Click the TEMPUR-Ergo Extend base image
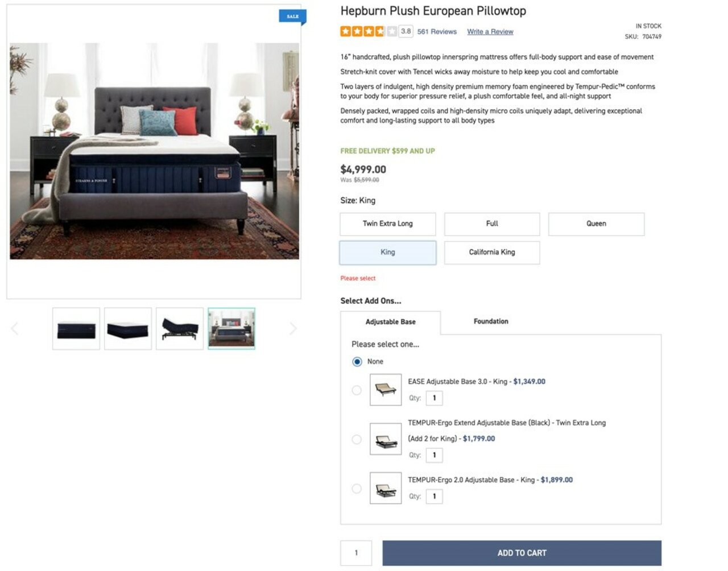 click(x=386, y=439)
